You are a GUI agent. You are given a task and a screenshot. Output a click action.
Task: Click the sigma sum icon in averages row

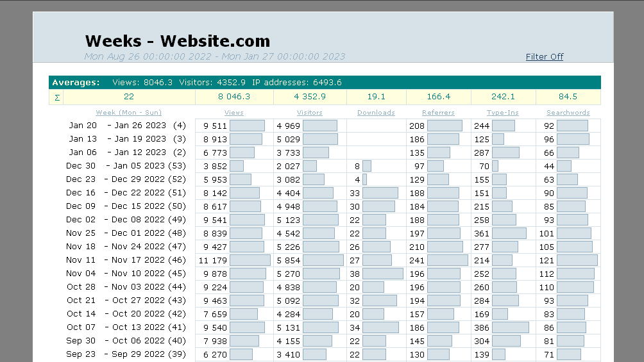pos(57,97)
